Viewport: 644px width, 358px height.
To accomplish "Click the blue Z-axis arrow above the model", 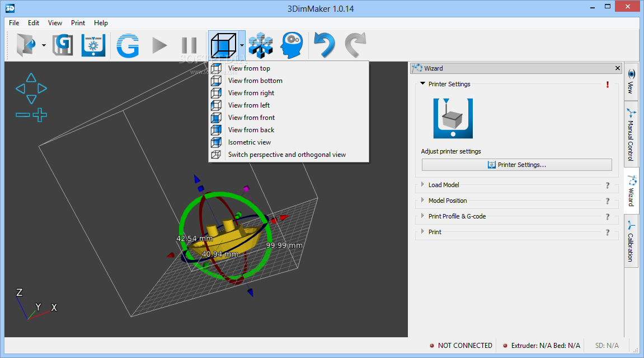I will point(197,179).
